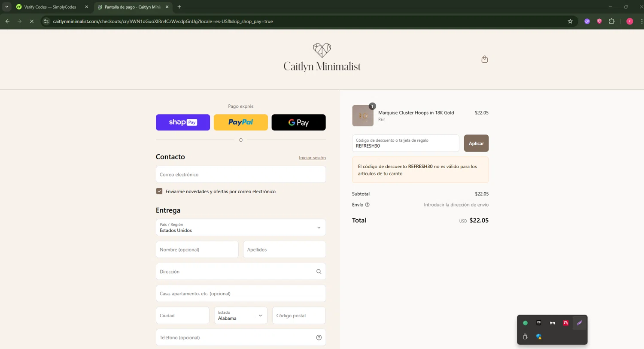The height and width of the screenshot is (349, 644).
Task: Click the Marquise Cluster Hoops product thumbnail
Action: pos(363,115)
